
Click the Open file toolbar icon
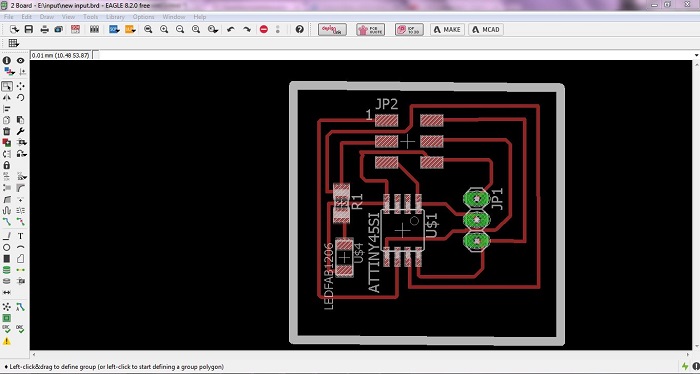(14, 29)
